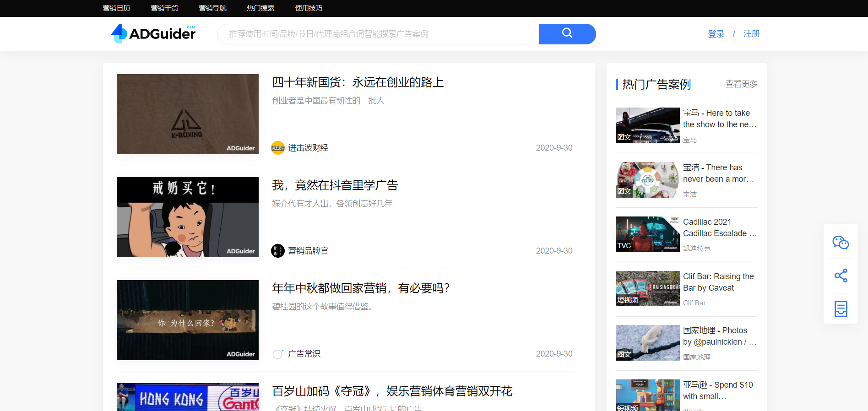The image size is (868, 411).
Task: Open the 营销日历 menu item
Action: [x=116, y=8]
